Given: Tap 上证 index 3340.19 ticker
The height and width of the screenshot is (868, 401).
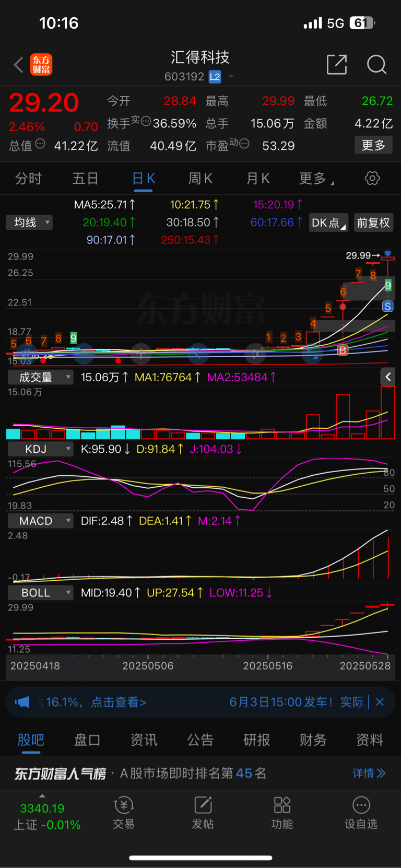Looking at the screenshot, I should 47,816.
